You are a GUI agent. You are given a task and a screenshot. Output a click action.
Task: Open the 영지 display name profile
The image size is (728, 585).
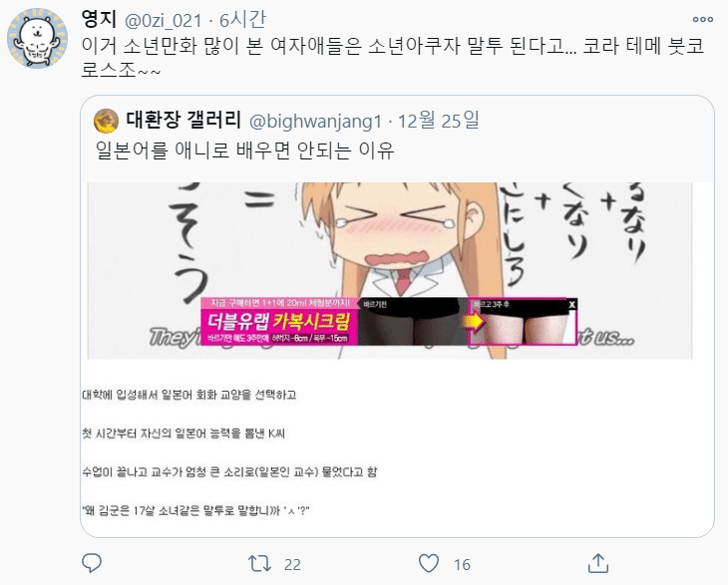(x=99, y=20)
